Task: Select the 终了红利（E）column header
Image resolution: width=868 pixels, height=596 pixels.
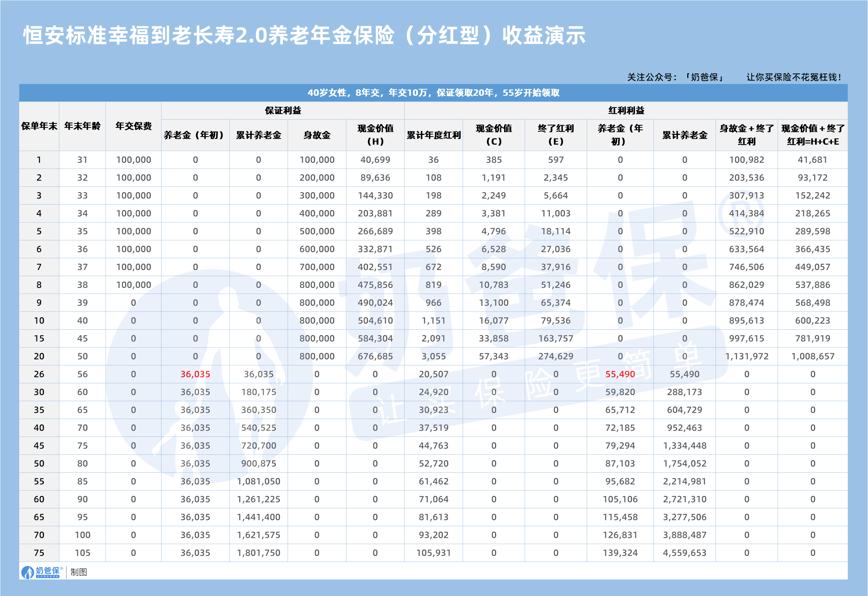Action: (556, 135)
